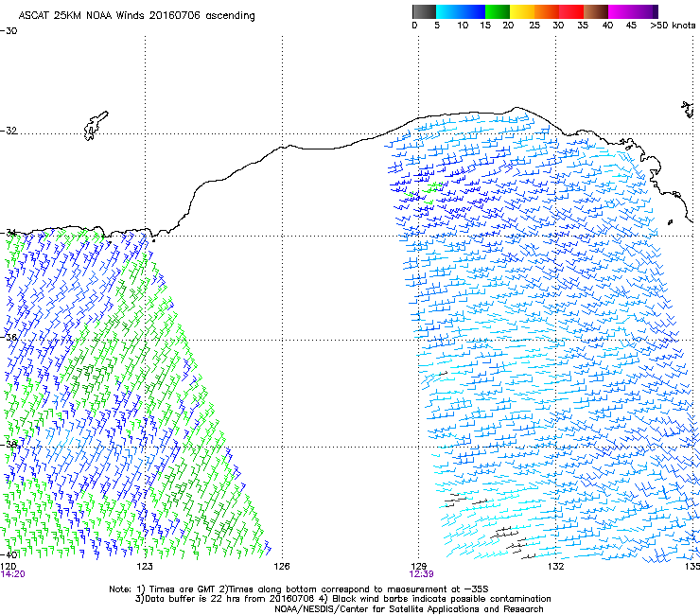Click the black contaminated wind barbs near 131 longitude bottom
This screenshot has height=615, width=700.
point(511,542)
